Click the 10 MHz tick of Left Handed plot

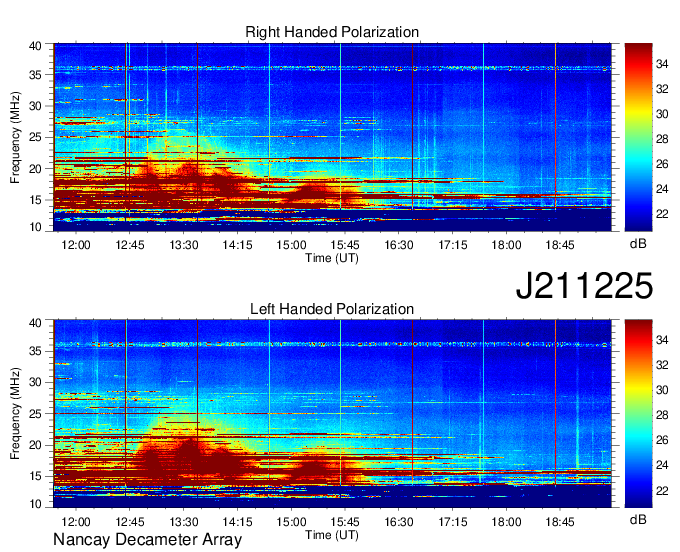click(x=35, y=504)
